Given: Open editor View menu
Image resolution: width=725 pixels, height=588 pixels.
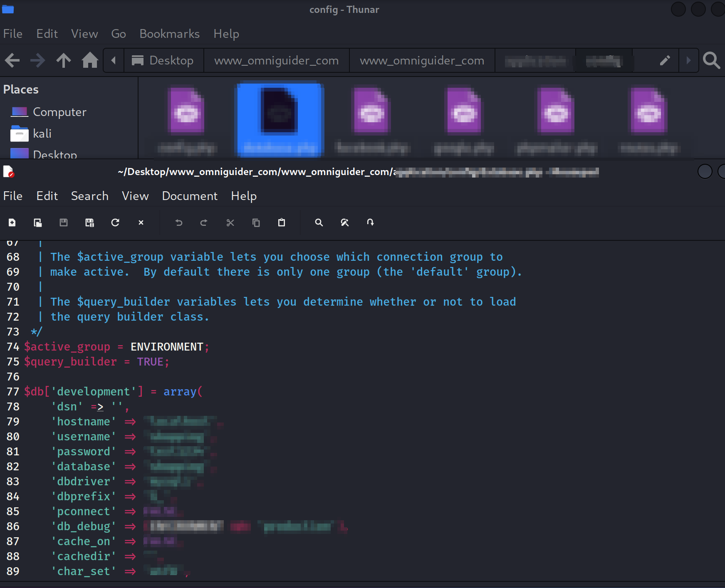Looking at the screenshot, I should [135, 196].
